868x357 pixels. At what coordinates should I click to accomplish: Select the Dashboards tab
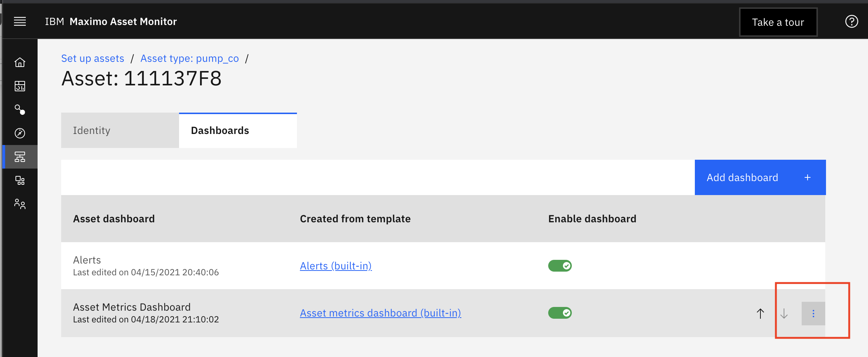point(238,130)
